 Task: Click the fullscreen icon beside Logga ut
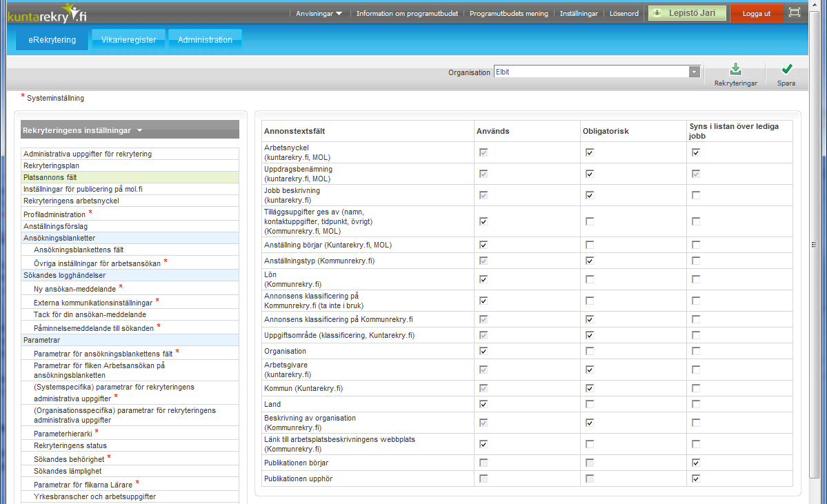pos(795,12)
